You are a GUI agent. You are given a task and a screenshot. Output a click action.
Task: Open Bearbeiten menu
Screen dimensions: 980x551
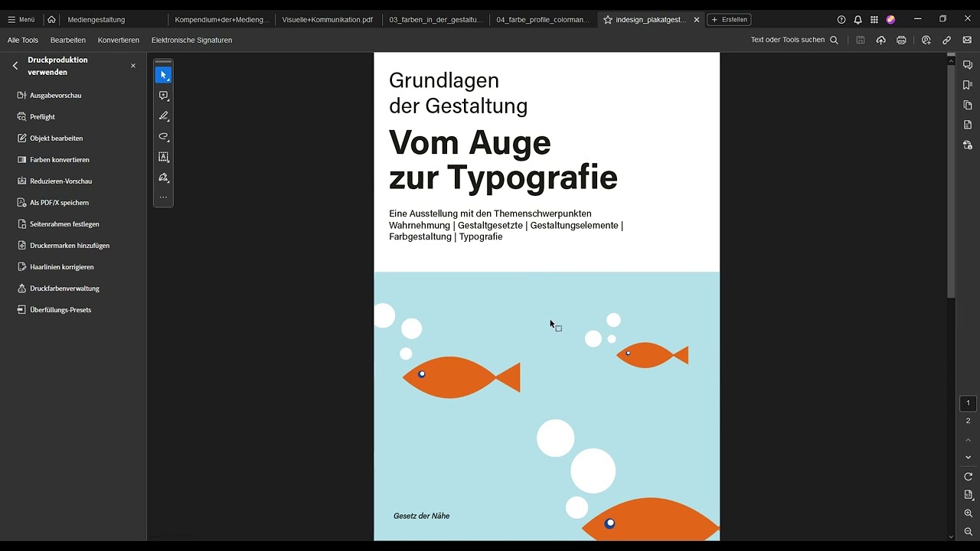(68, 40)
